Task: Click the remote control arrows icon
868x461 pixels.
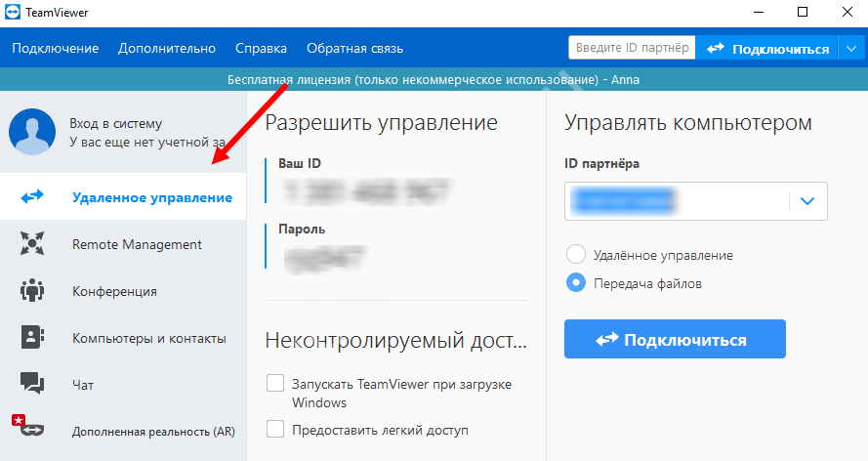Action: pyautogui.click(x=32, y=196)
